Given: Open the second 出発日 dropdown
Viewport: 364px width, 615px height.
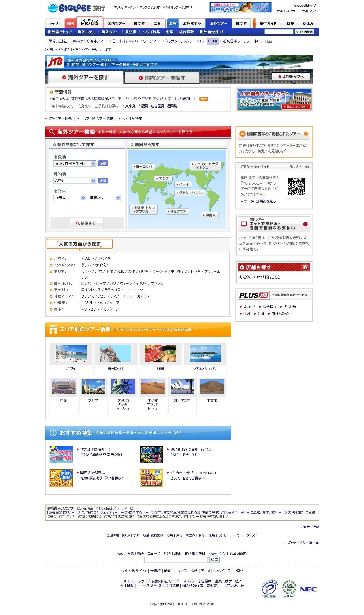Looking at the screenshot, I should 104,198.
